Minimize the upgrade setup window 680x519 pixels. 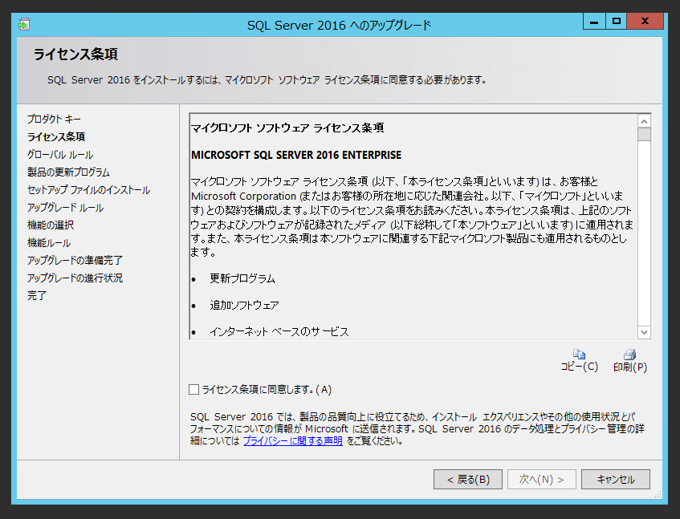pyautogui.click(x=594, y=21)
